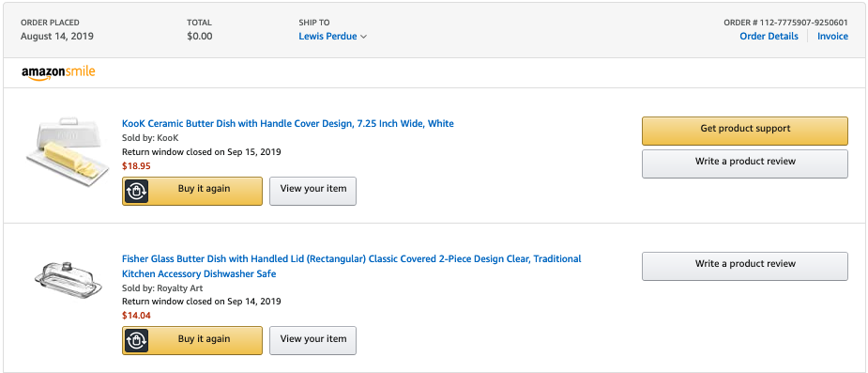The height and width of the screenshot is (373, 868).
Task: Click the AmazonSmile logo
Action: [58, 72]
